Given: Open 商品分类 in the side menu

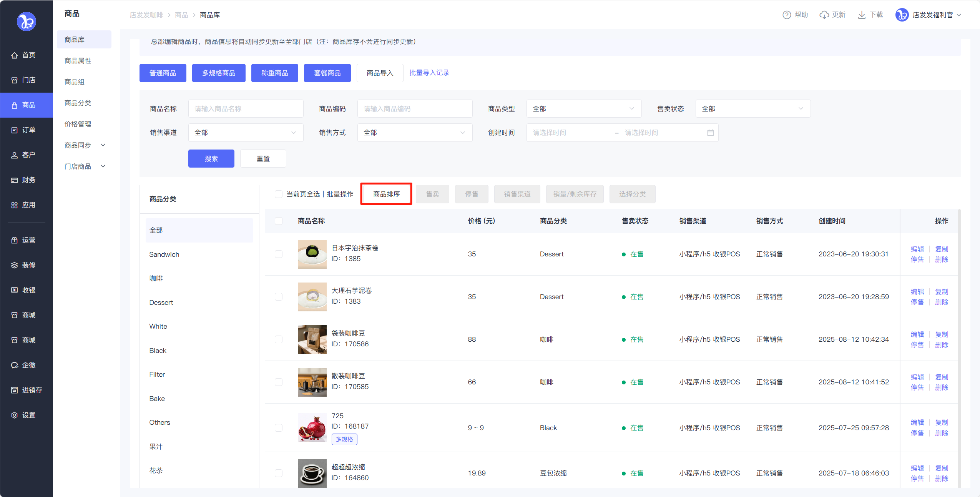Looking at the screenshot, I should (78, 103).
